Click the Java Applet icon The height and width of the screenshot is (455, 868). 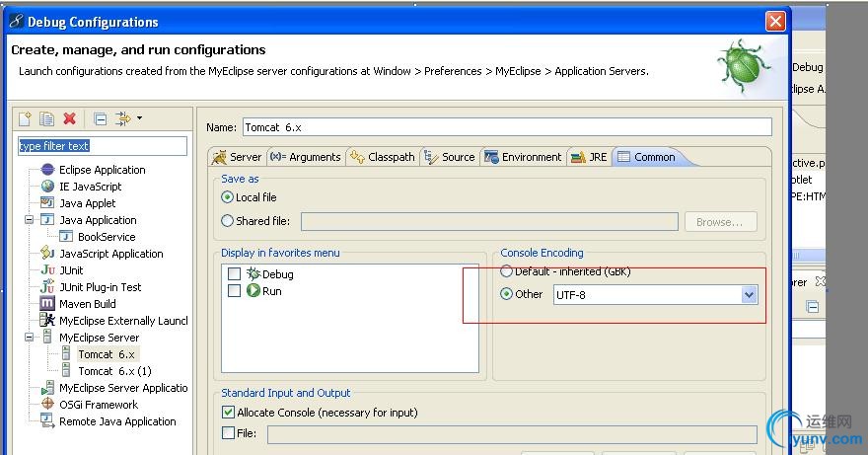(47, 203)
